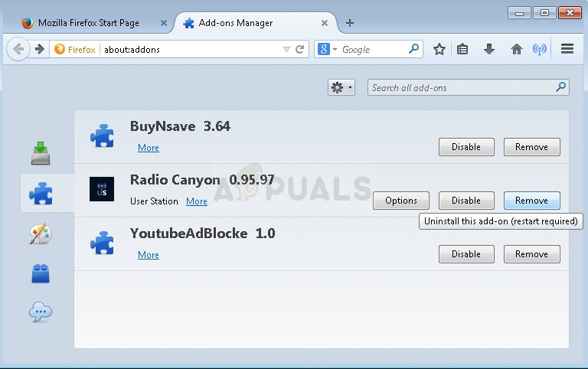Click the Firefox identity label in URL bar
The width and height of the screenshot is (588, 369).
pyautogui.click(x=74, y=49)
